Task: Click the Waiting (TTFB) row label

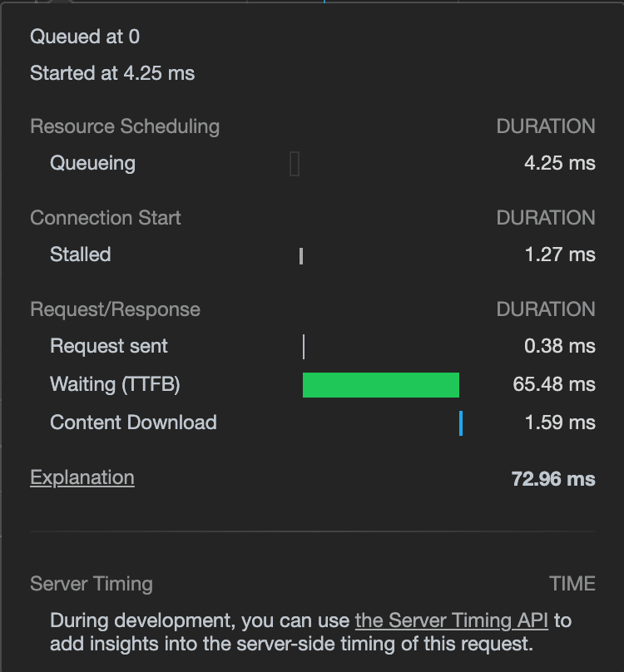Action: coord(115,384)
